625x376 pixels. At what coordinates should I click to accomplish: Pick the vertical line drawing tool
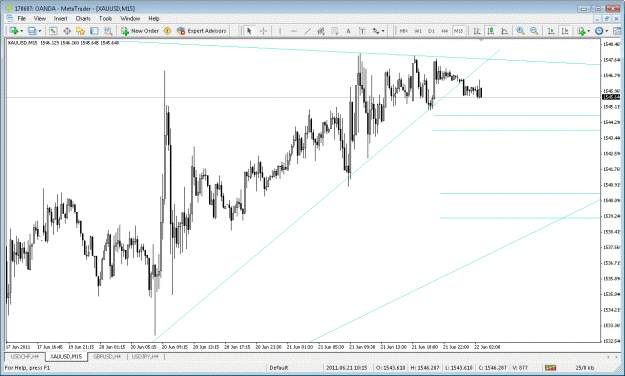click(x=280, y=31)
